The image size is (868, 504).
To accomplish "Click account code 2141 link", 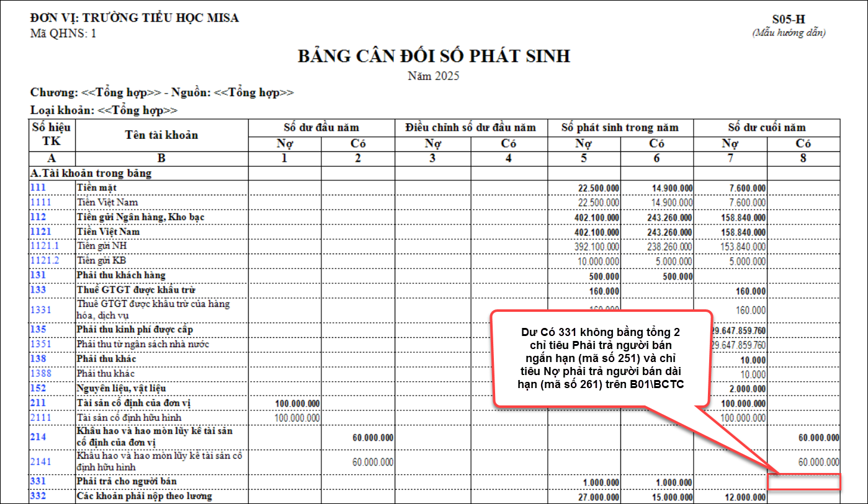I will click(x=40, y=461).
